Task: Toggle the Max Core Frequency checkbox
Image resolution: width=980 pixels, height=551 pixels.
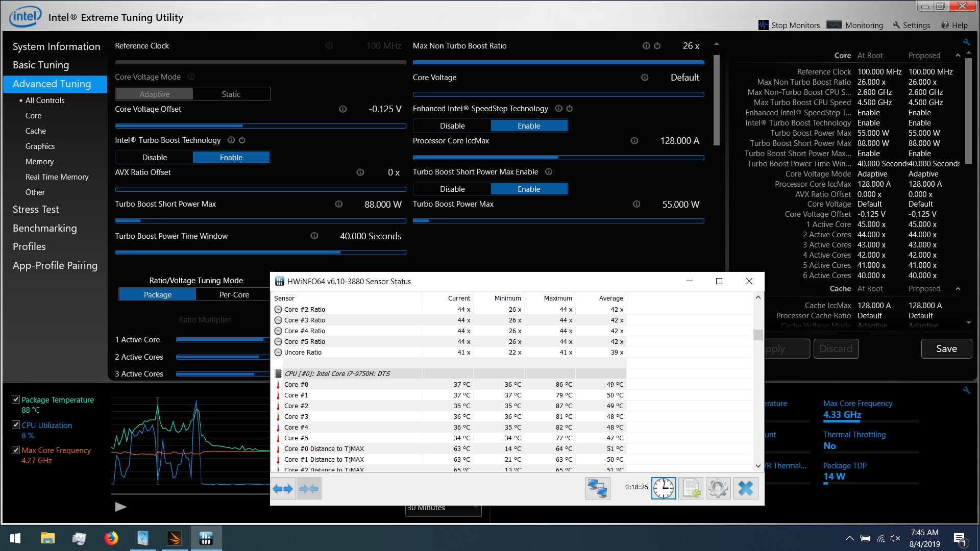Action: [16, 450]
